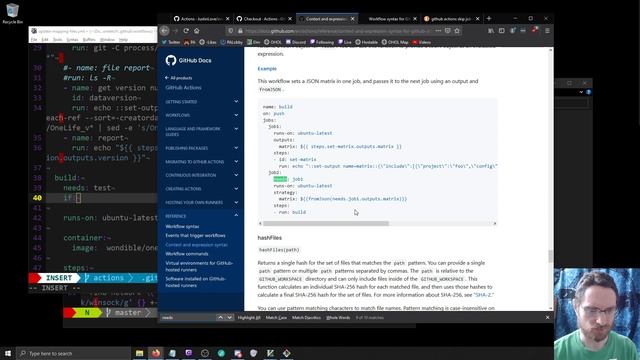
Task: Reload the page in Firefox
Action: click(186, 31)
